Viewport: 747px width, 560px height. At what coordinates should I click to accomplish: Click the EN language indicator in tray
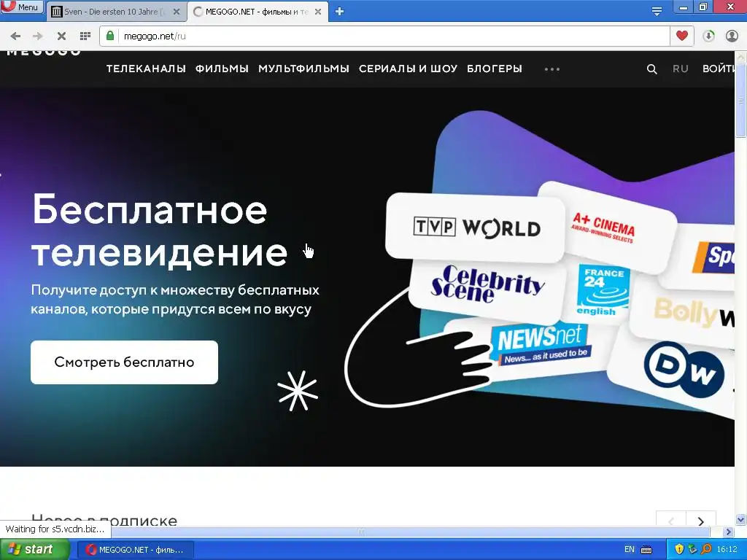(x=630, y=550)
